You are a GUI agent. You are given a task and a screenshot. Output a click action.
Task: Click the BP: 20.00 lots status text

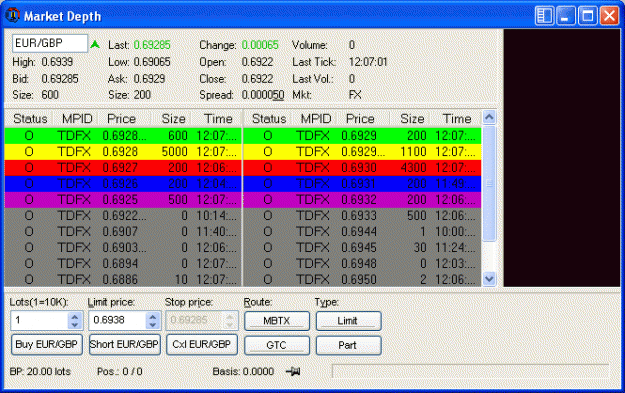pyautogui.click(x=40, y=371)
